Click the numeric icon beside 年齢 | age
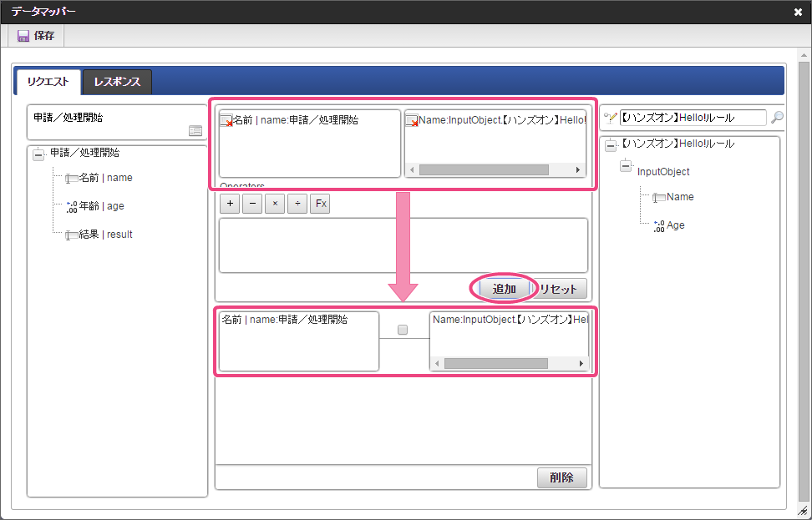 (x=72, y=207)
